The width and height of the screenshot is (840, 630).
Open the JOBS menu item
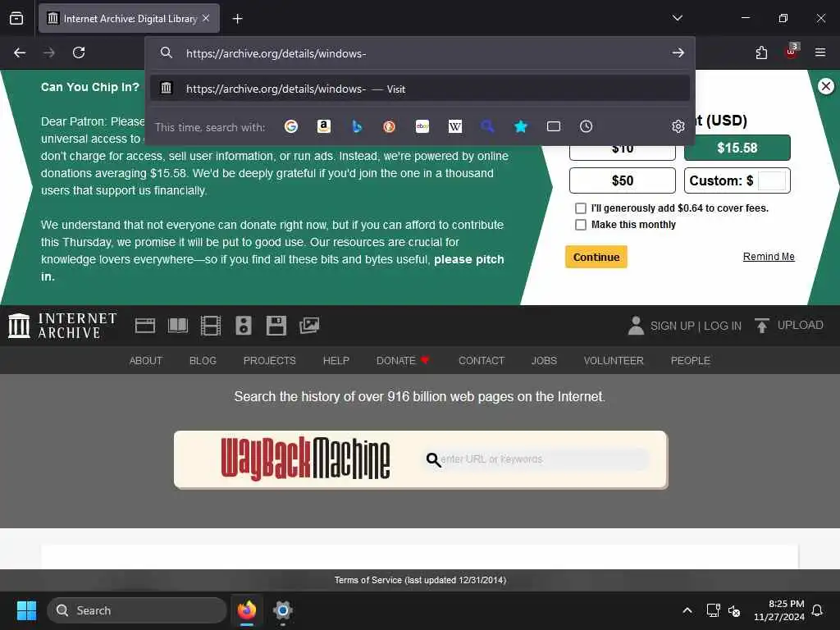pyautogui.click(x=544, y=361)
